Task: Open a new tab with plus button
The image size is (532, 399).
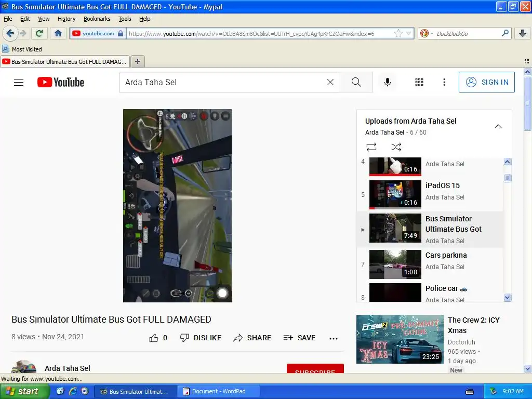Action: 137,61
